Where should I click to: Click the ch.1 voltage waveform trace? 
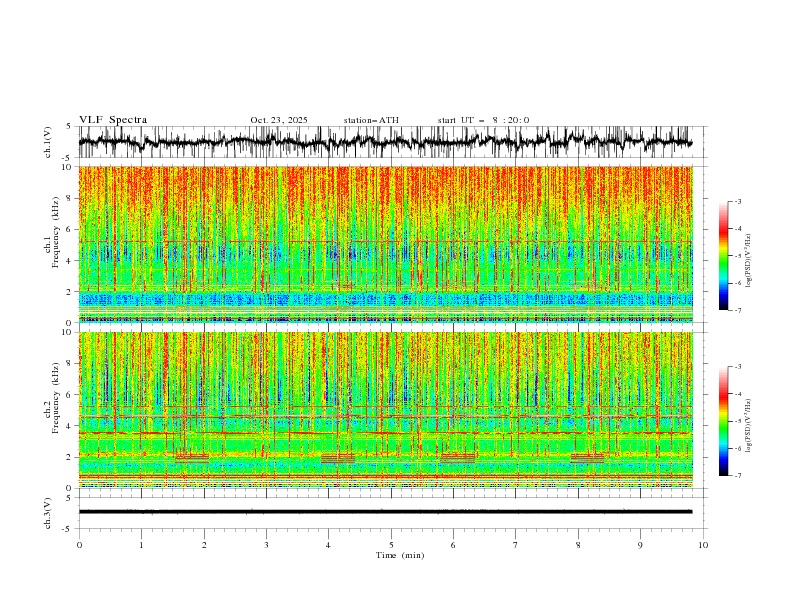point(385,142)
